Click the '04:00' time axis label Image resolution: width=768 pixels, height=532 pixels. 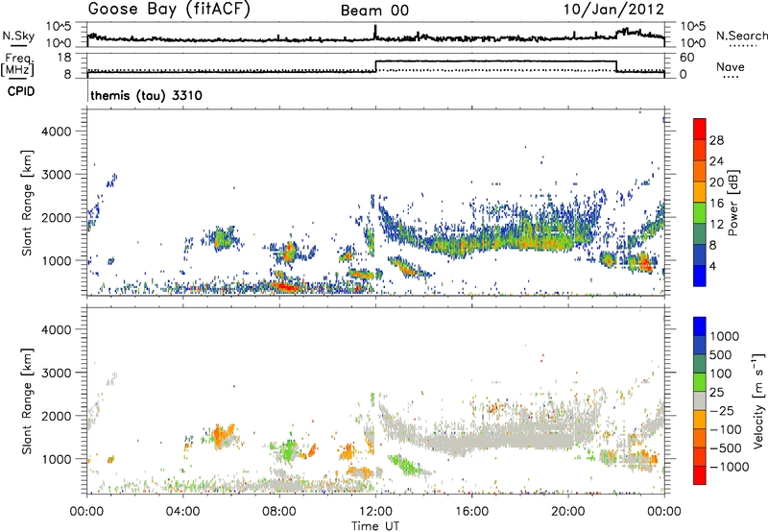coord(183,512)
